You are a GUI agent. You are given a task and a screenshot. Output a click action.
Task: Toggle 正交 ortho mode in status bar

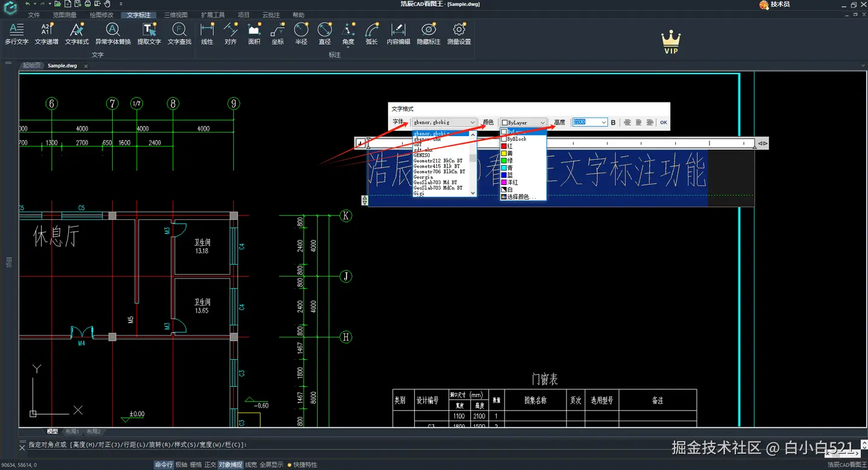[210, 465]
